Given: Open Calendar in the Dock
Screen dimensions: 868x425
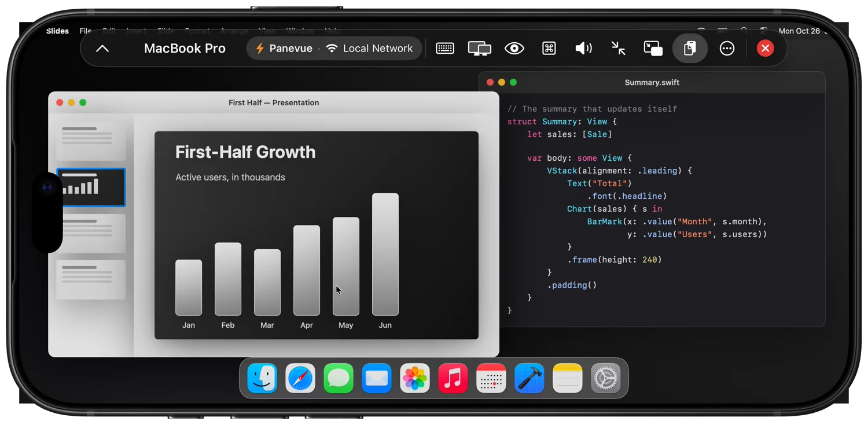Looking at the screenshot, I should (x=491, y=379).
